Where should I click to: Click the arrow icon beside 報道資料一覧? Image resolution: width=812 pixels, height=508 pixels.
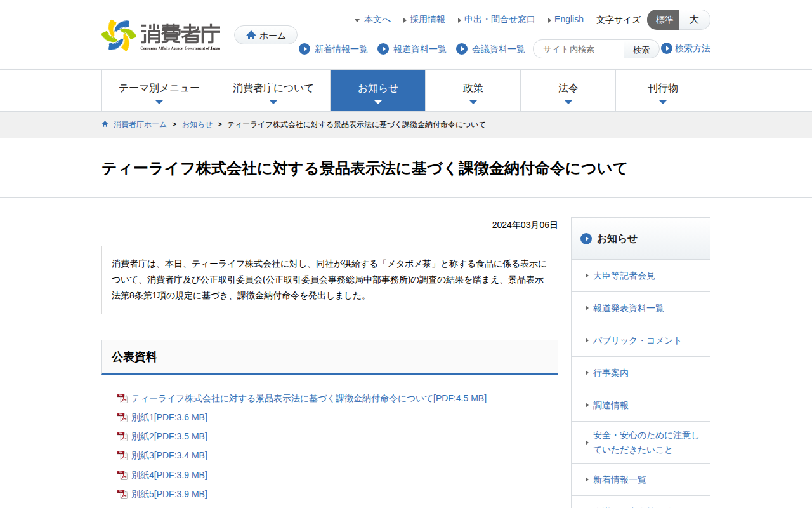383,49
